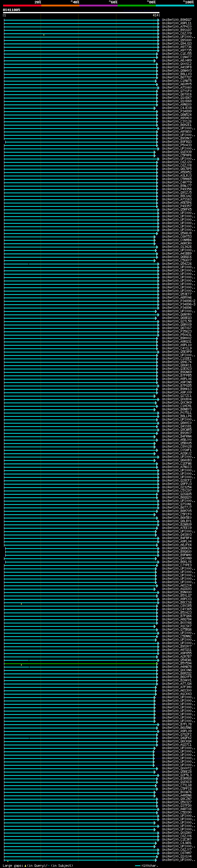Viewport: 197px width, 868px height.
Task: Select hit UniRef100_A7P4I0
Action: (x=177, y=27)
